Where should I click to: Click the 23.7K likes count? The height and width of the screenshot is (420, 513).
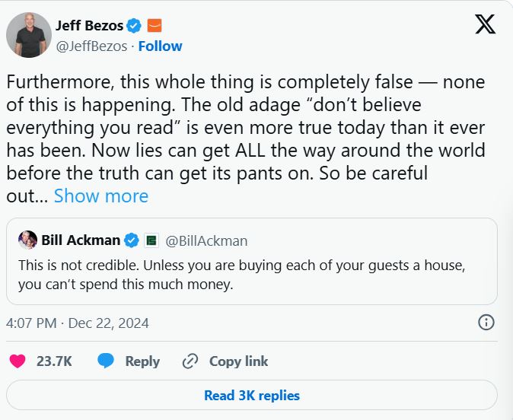click(54, 361)
